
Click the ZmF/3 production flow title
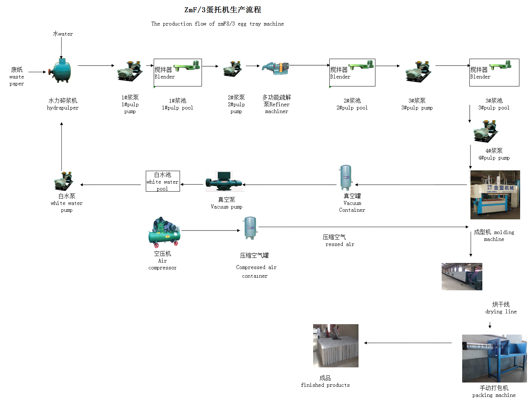[x=222, y=10]
